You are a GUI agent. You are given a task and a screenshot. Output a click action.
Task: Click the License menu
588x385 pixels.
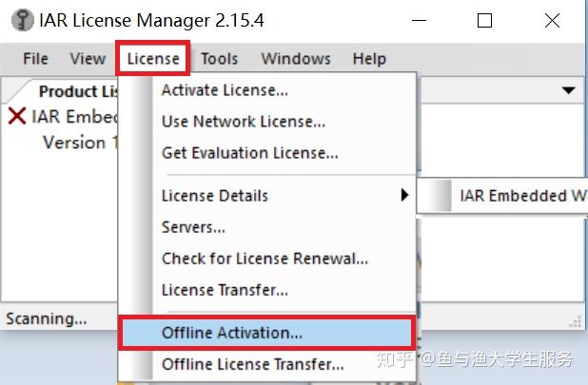click(x=153, y=59)
